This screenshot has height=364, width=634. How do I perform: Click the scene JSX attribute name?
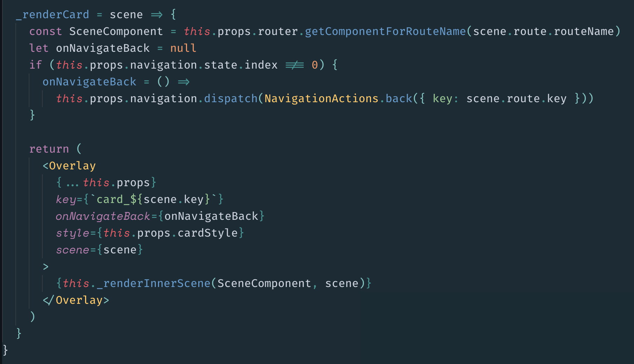pyautogui.click(x=73, y=250)
